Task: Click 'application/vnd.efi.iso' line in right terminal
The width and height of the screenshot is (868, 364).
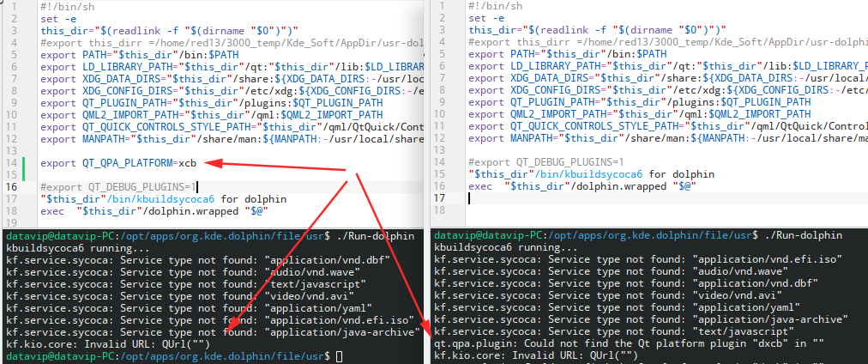Action: 639,259
